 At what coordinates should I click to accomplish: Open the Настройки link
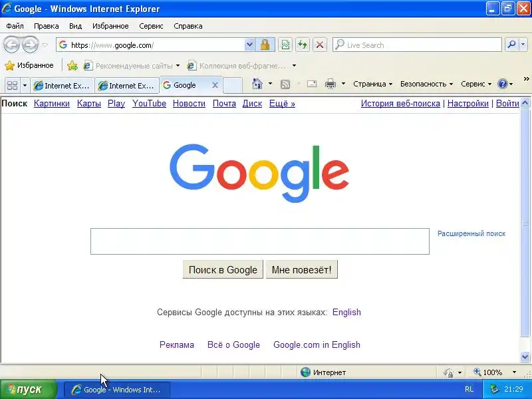point(468,104)
